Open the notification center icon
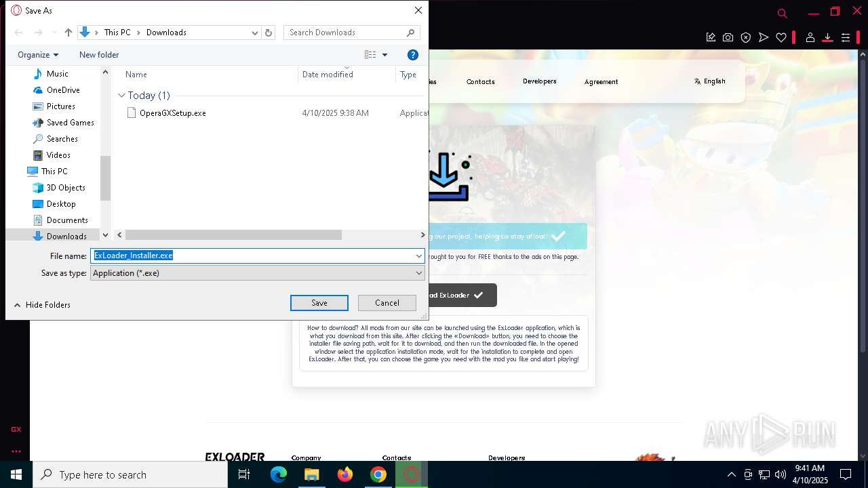 (846, 474)
